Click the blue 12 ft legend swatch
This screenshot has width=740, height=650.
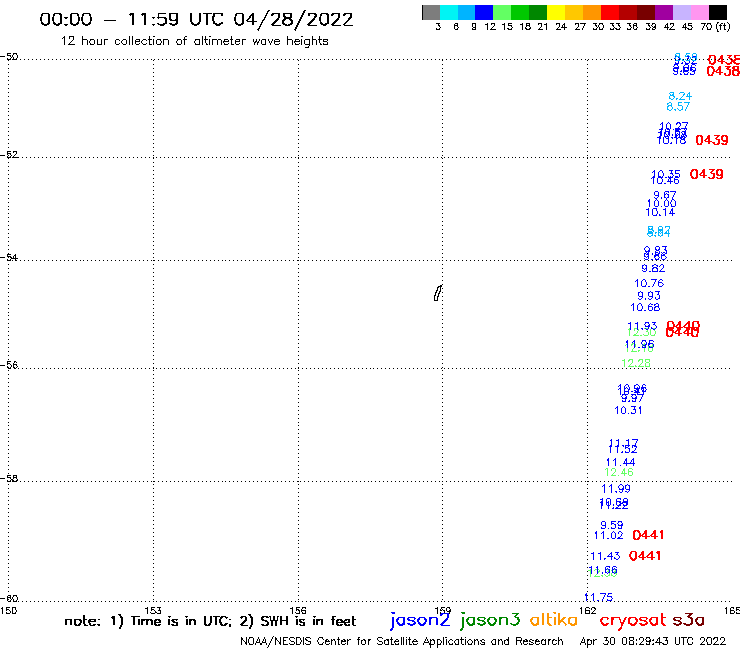coord(484,13)
